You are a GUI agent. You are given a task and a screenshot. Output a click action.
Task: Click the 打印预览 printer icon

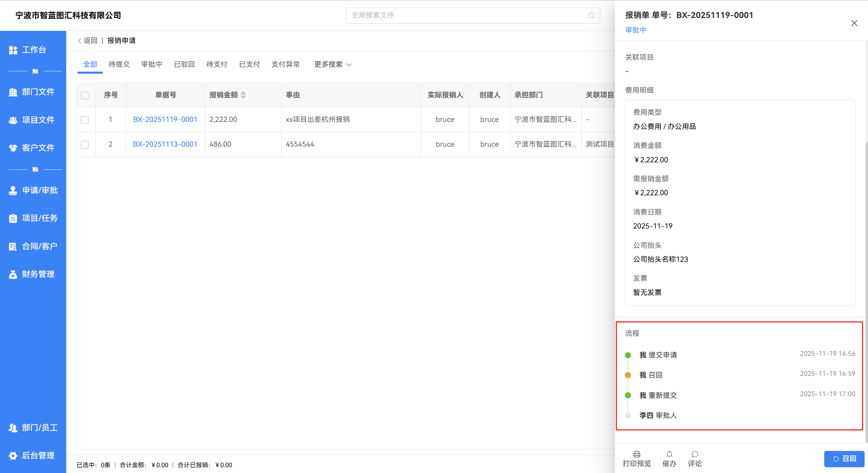tap(637, 454)
